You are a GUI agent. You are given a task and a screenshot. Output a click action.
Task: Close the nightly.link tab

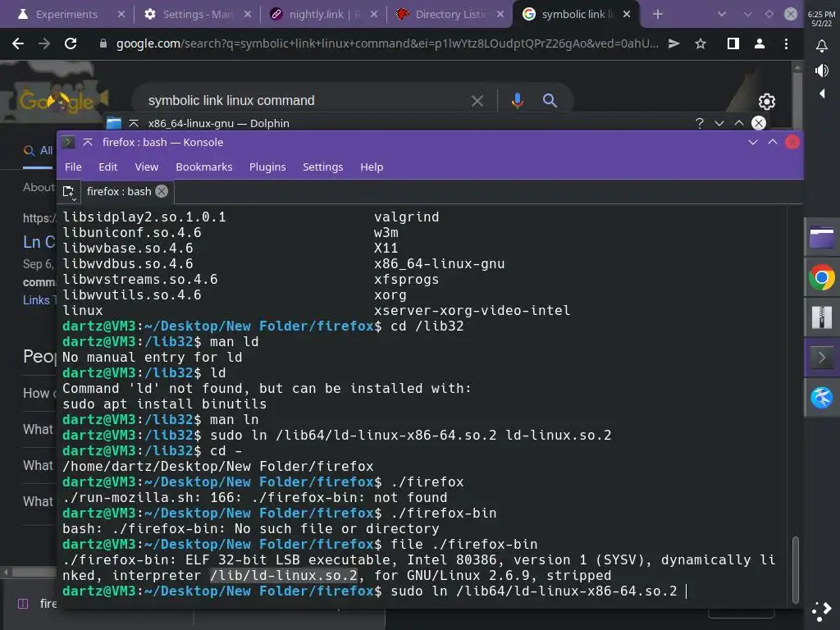[x=374, y=14]
